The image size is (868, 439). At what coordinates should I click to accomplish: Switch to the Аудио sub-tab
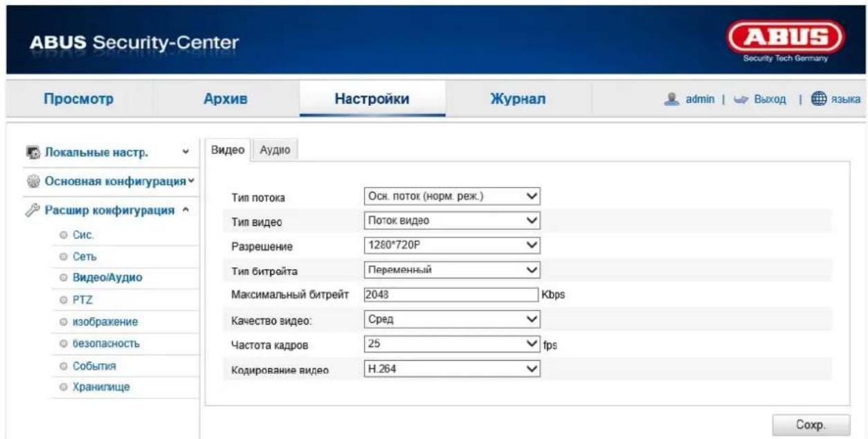tap(274, 150)
